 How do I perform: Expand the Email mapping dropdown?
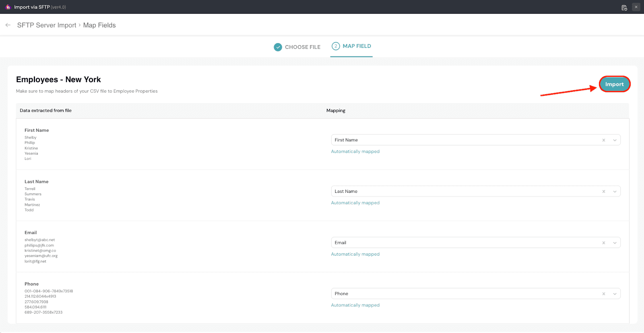pyautogui.click(x=615, y=243)
